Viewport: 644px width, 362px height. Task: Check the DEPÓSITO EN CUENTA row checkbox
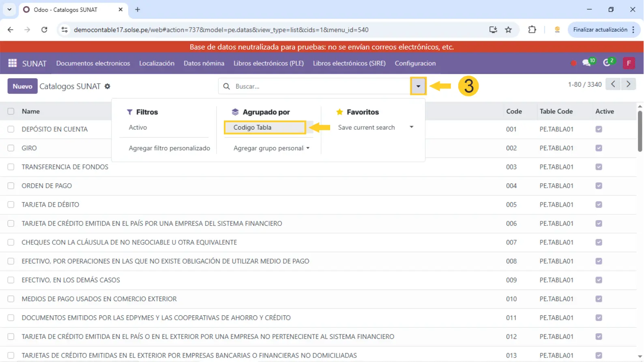point(11,129)
